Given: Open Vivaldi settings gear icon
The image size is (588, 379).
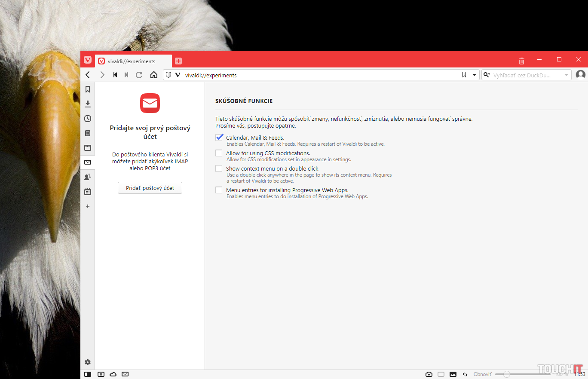Looking at the screenshot, I should point(88,362).
